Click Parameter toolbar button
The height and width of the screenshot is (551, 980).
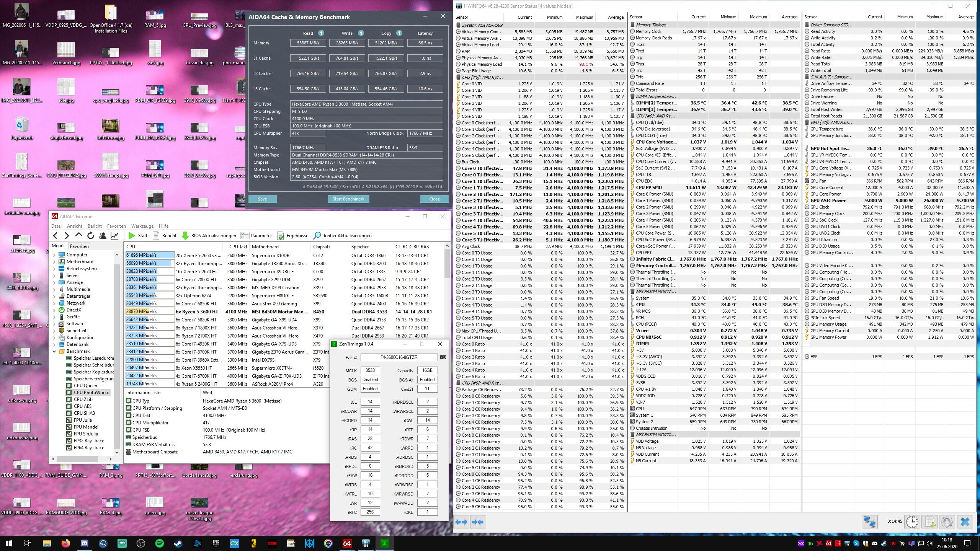(x=256, y=236)
